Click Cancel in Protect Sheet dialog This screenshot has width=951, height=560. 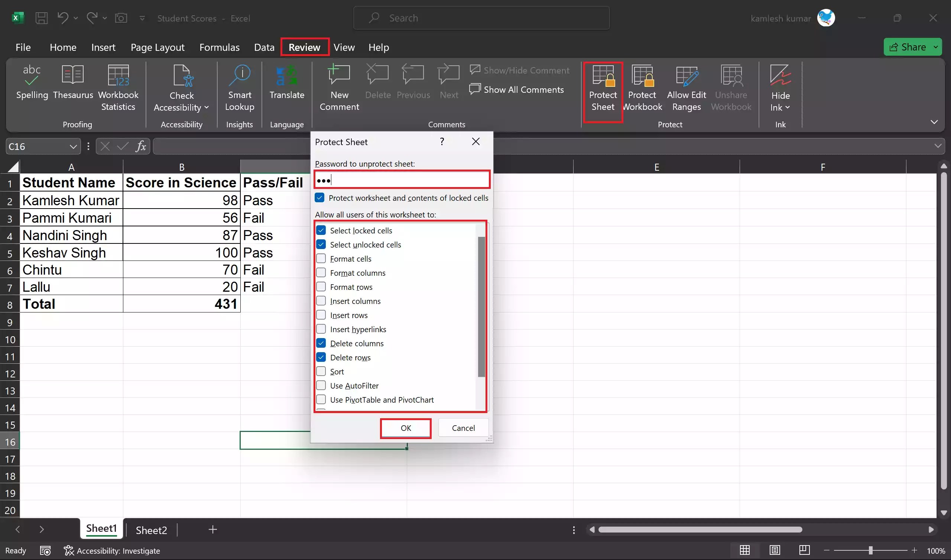[463, 428]
